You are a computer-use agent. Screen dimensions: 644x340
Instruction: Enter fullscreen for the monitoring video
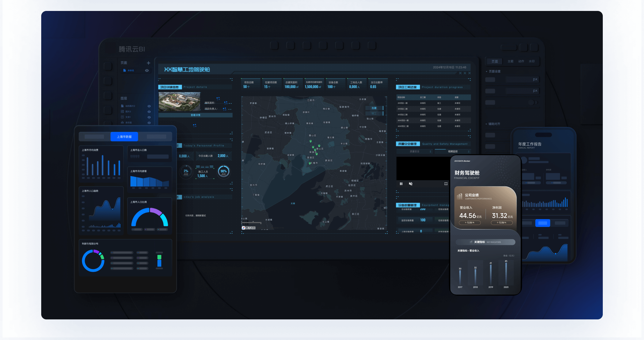446,184
